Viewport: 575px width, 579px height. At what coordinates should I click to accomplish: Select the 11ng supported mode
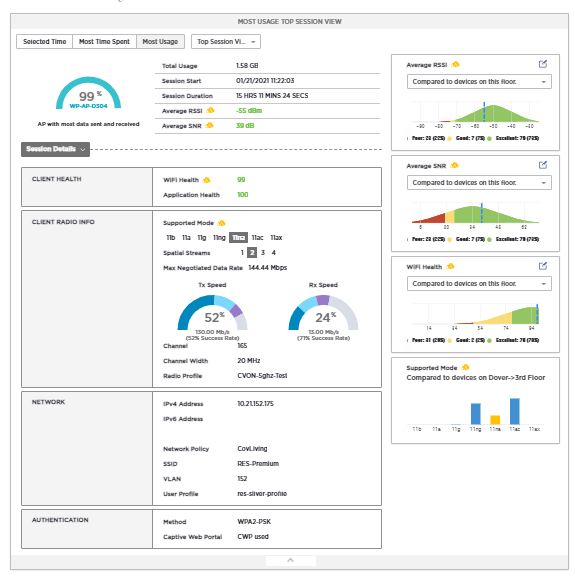point(219,237)
